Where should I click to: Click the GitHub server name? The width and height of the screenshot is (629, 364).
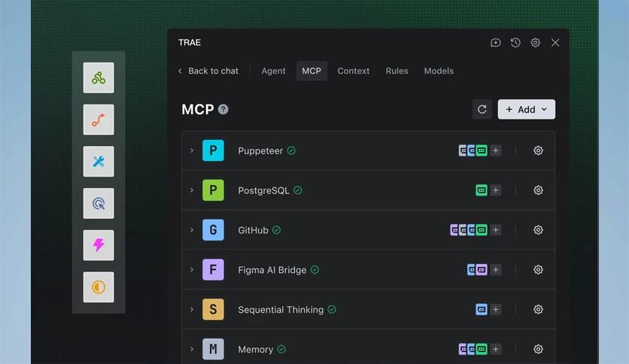(x=253, y=230)
